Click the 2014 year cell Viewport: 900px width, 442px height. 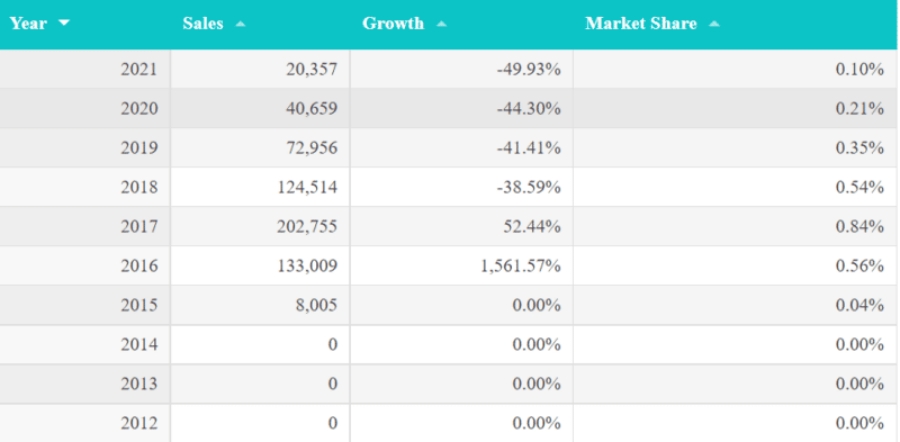139,345
